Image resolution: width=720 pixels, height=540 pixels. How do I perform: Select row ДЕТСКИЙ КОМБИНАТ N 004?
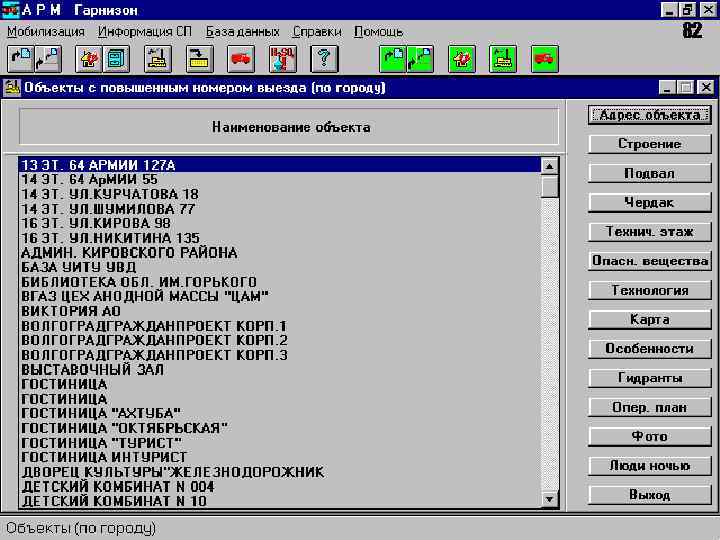pyautogui.click(x=280, y=487)
